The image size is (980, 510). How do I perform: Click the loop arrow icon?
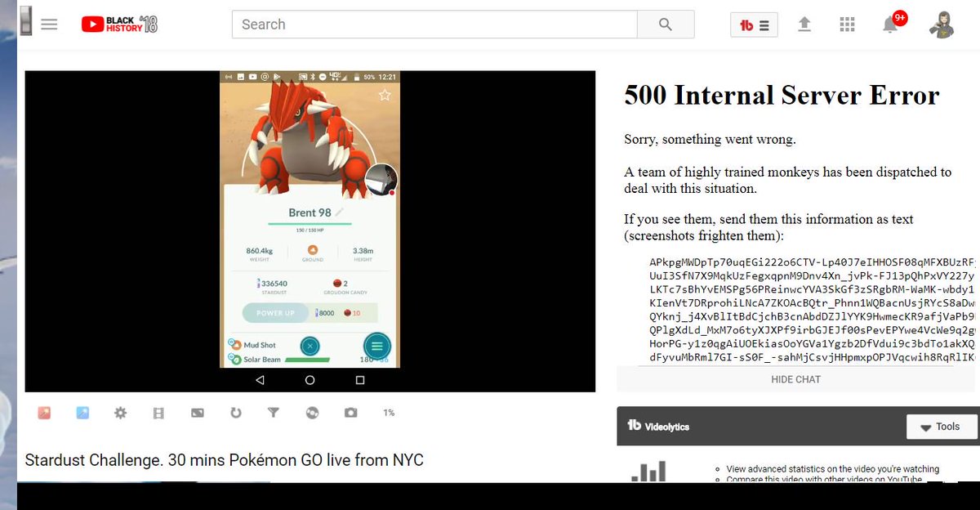click(235, 413)
